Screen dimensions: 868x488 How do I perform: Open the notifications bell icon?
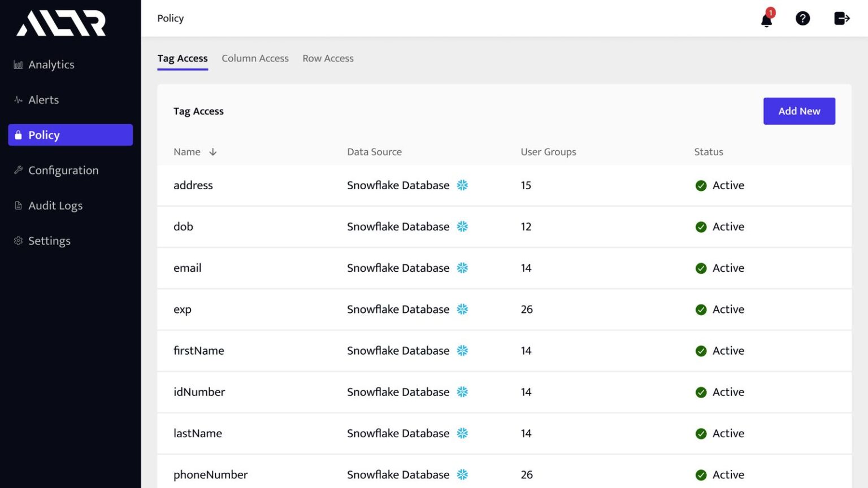tap(766, 20)
